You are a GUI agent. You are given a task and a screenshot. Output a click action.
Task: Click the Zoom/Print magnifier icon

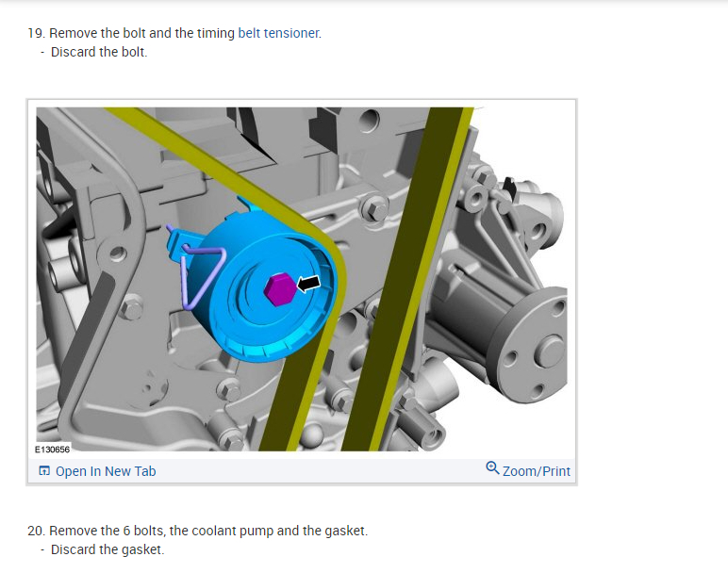tap(492, 467)
